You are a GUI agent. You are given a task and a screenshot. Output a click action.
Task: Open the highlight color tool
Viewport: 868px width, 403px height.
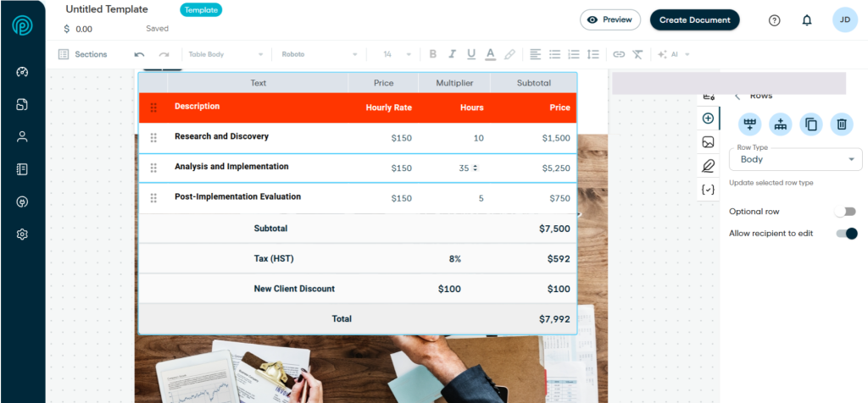coord(509,54)
